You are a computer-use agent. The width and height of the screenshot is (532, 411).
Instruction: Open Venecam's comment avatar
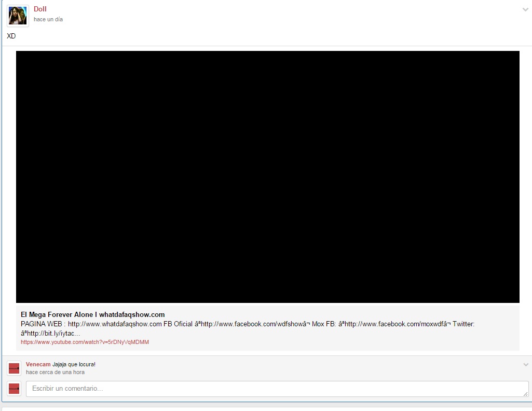pos(14,368)
